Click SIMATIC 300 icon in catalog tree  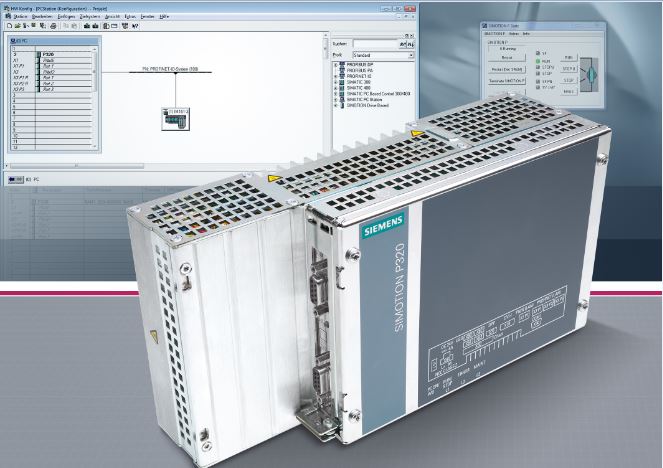(x=342, y=82)
